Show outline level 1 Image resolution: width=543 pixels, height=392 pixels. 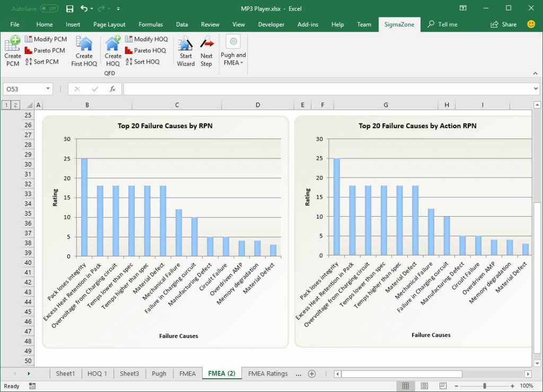(x=6, y=105)
